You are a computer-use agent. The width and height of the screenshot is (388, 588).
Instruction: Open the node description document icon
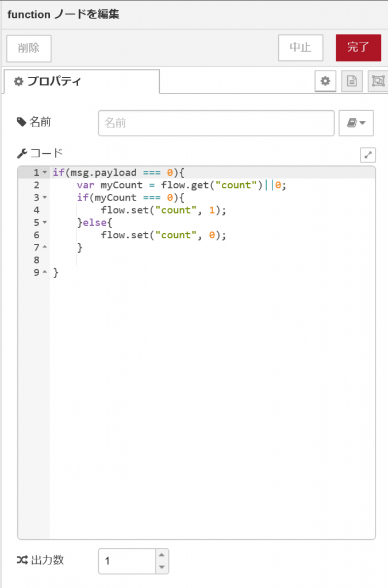coord(352,82)
